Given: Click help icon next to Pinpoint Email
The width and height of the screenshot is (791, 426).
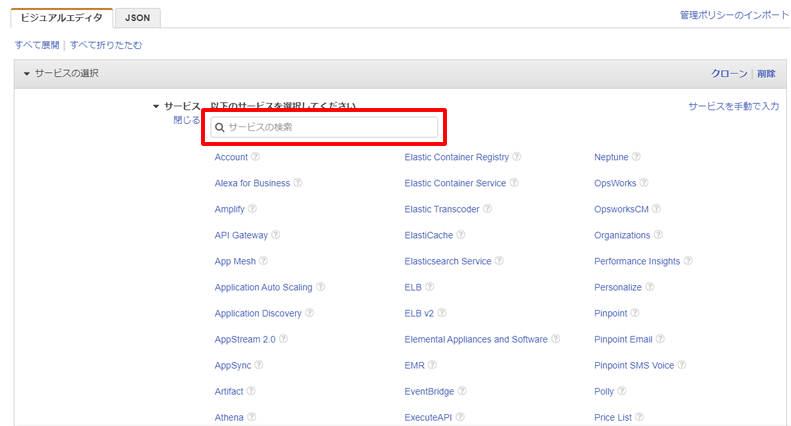Looking at the screenshot, I should pyautogui.click(x=660, y=339).
